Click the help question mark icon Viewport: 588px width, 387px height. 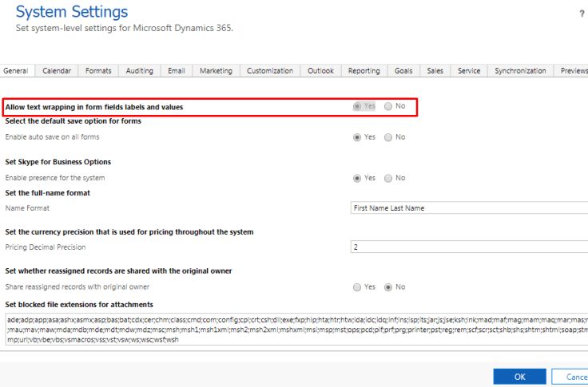pos(581,14)
